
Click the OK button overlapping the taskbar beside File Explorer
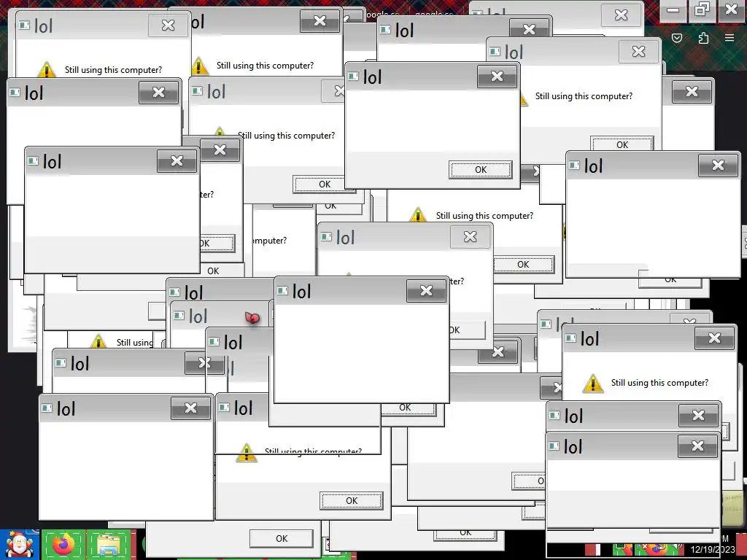282,538
